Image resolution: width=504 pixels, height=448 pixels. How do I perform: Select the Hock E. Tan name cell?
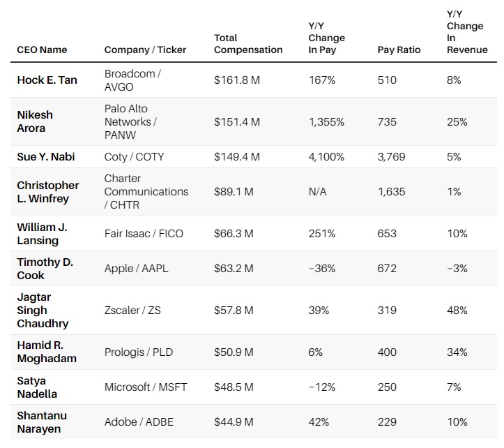47,80
